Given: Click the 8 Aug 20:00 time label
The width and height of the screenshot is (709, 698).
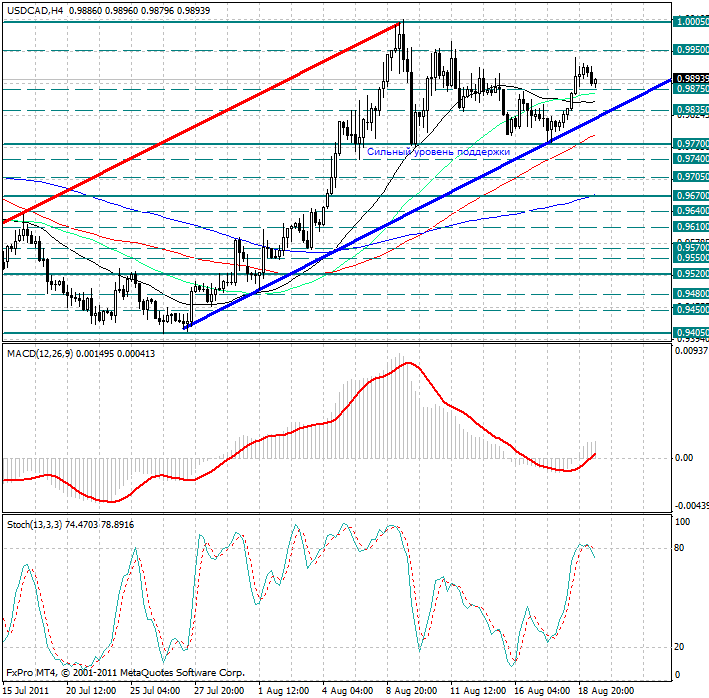Looking at the screenshot, I should coord(412,689).
